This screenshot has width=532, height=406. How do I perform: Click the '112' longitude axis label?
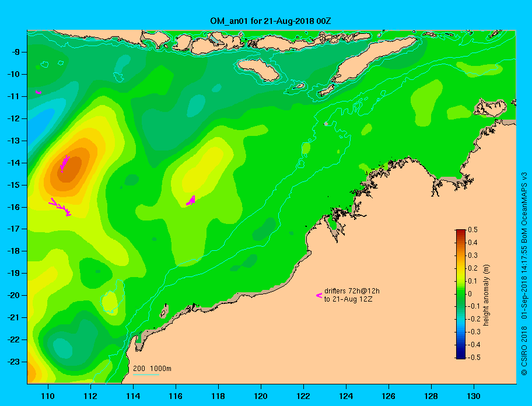tap(90, 396)
